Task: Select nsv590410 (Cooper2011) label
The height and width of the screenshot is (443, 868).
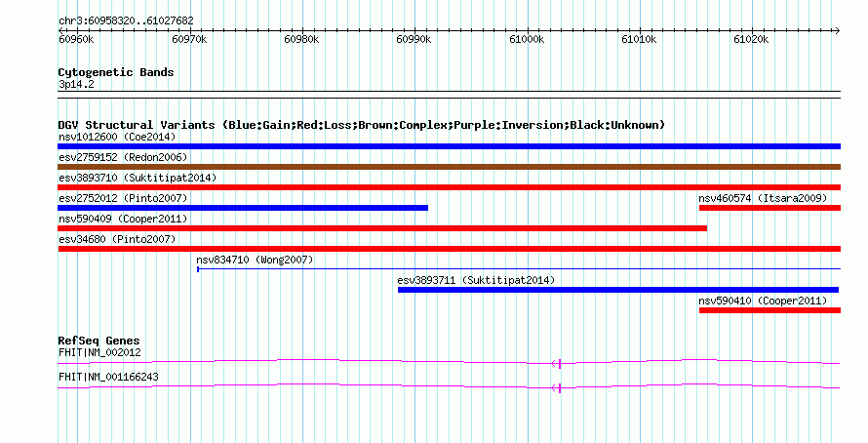Action: (x=763, y=301)
